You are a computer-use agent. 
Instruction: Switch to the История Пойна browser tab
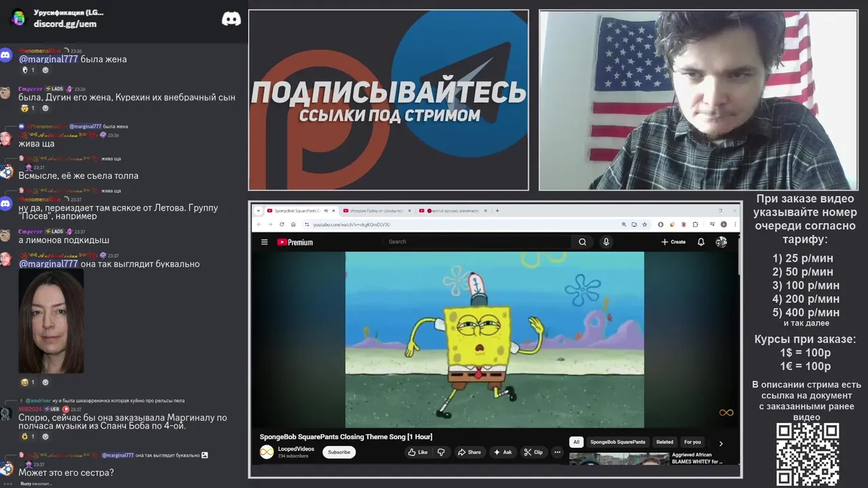coord(376,211)
